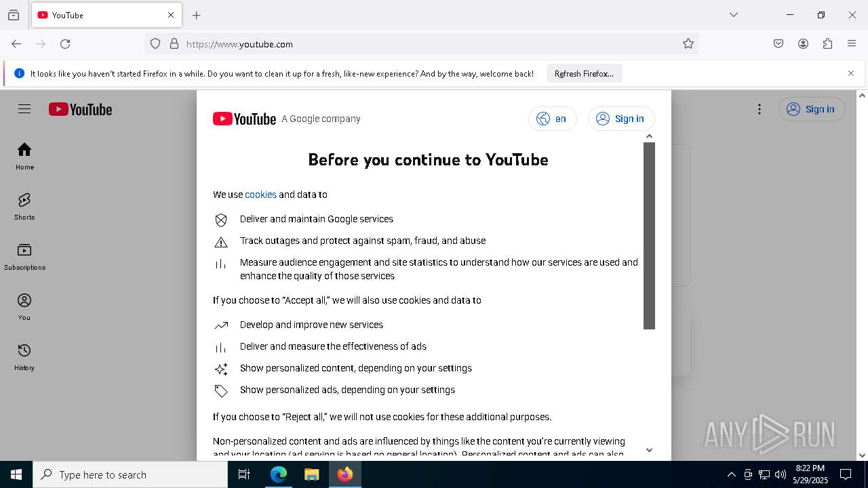Click text 'Develop and improve new services'
The image size is (868, 488).
coord(311,325)
